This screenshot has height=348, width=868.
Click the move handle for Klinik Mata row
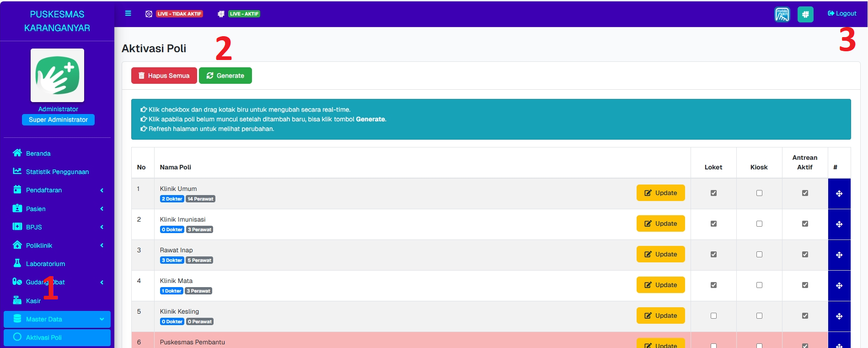pos(839,286)
